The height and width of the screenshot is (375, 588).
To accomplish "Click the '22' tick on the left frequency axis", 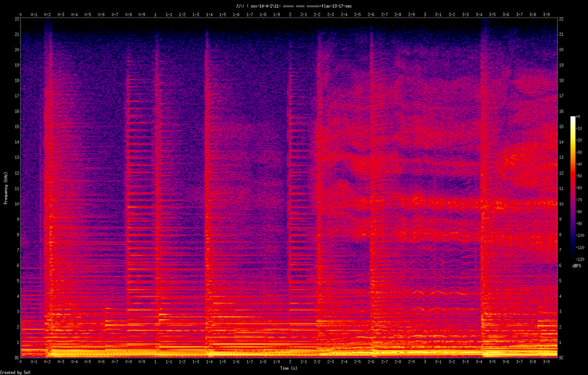I will pyautogui.click(x=16, y=19).
